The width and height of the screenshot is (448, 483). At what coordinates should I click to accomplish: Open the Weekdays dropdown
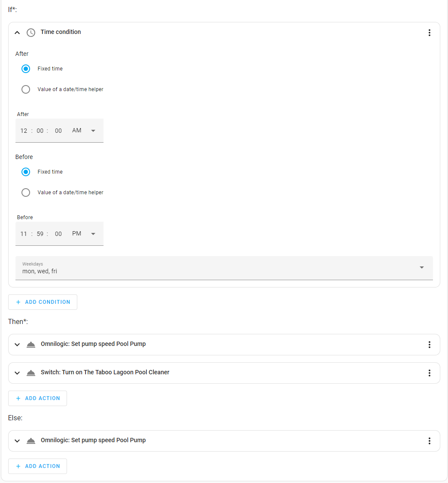(x=421, y=266)
